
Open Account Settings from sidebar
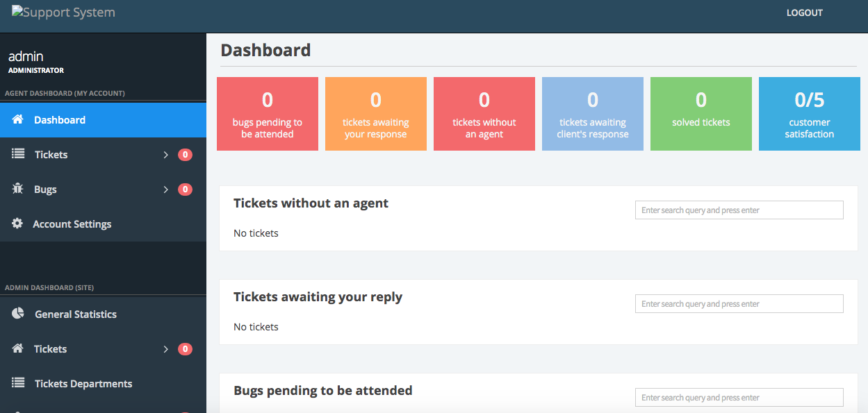(x=72, y=224)
